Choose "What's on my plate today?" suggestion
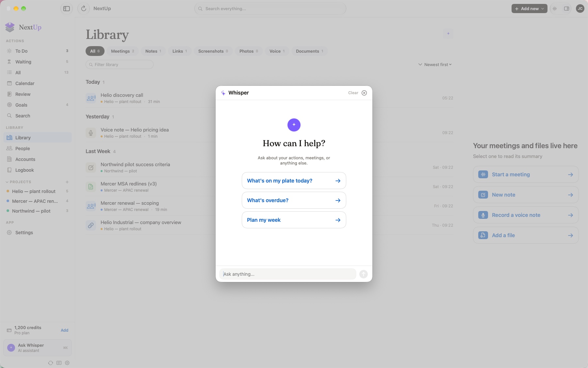Viewport: 588px width, 368px height. (294, 181)
